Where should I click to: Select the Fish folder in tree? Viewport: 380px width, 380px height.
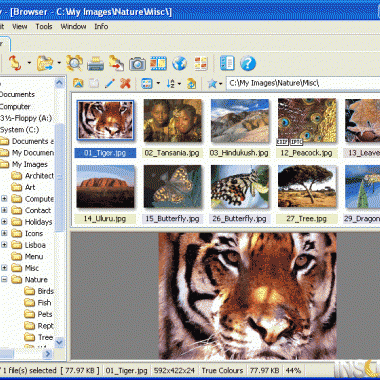point(38,303)
